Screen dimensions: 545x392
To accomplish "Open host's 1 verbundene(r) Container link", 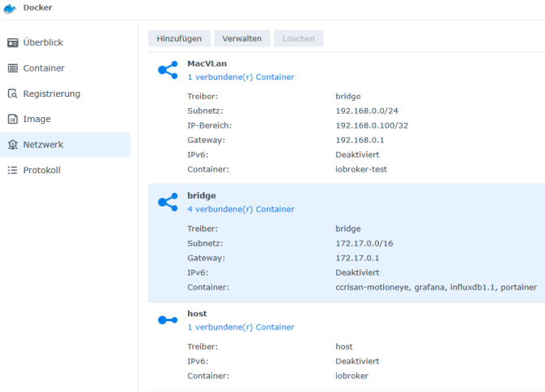I will (241, 327).
